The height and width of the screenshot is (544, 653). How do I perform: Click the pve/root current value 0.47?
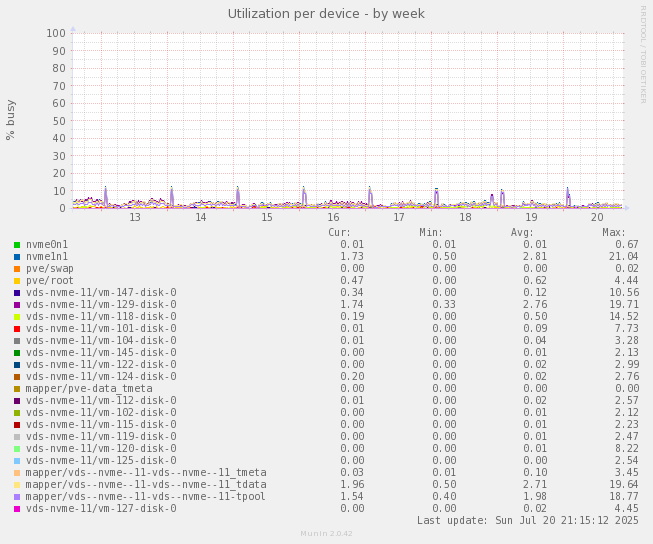pyautogui.click(x=352, y=281)
